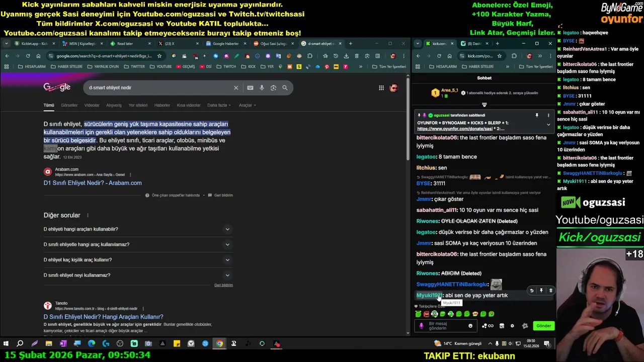This screenshot has height=362, width=644.
Task: Open pinned message options menu
Action: click(x=548, y=116)
